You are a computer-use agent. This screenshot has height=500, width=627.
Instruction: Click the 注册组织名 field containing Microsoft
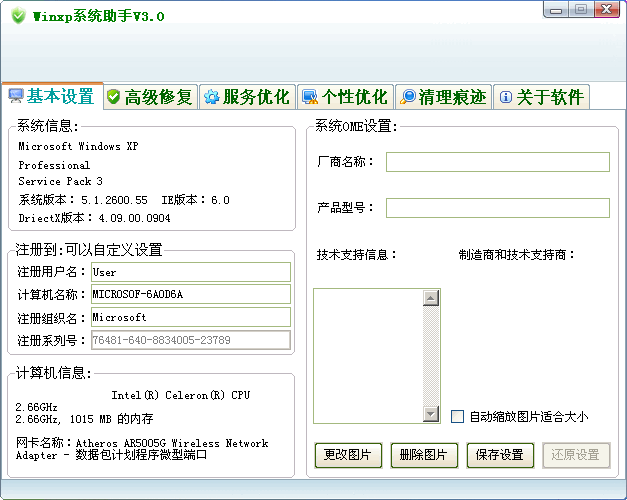(x=191, y=317)
